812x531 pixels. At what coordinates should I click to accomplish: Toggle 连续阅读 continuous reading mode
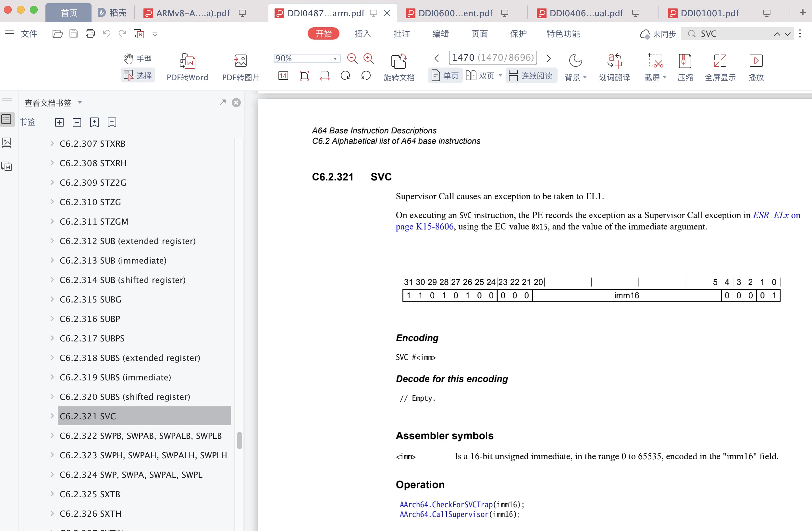[531, 75]
